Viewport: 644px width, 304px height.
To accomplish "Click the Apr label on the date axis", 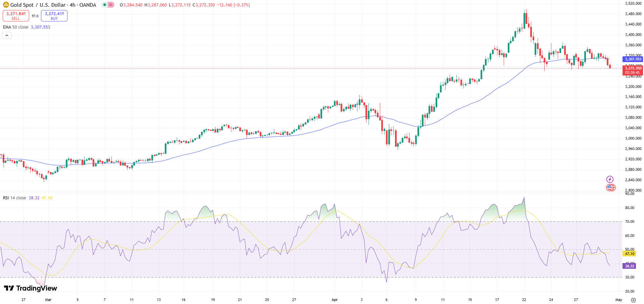I will pyautogui.click(x=334, y=300).
